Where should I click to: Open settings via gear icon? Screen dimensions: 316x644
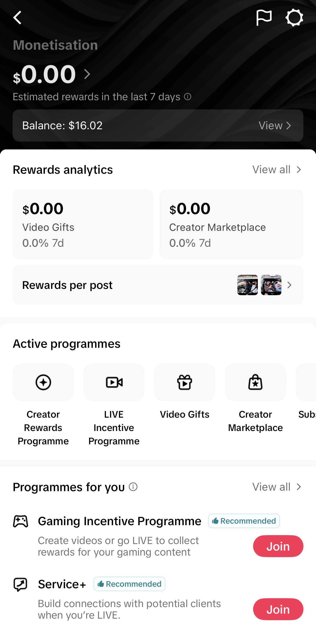coord(294,18)
